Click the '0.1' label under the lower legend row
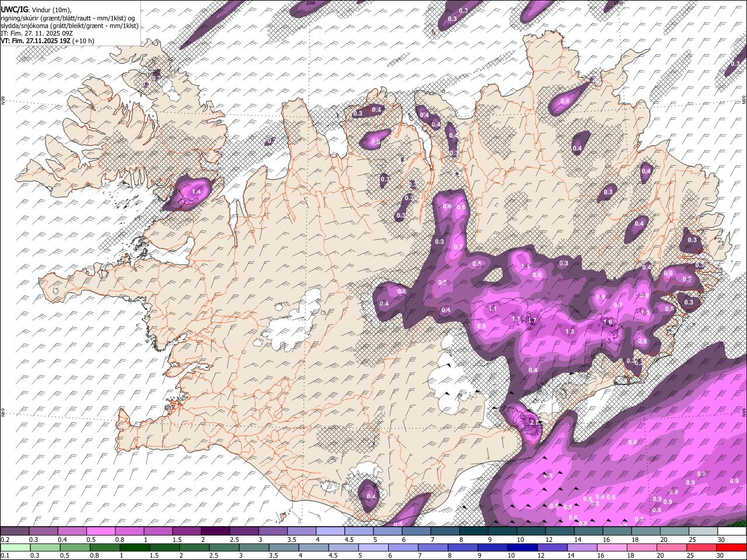Viewport: 747px width, 560px height. tap(5, 555)
